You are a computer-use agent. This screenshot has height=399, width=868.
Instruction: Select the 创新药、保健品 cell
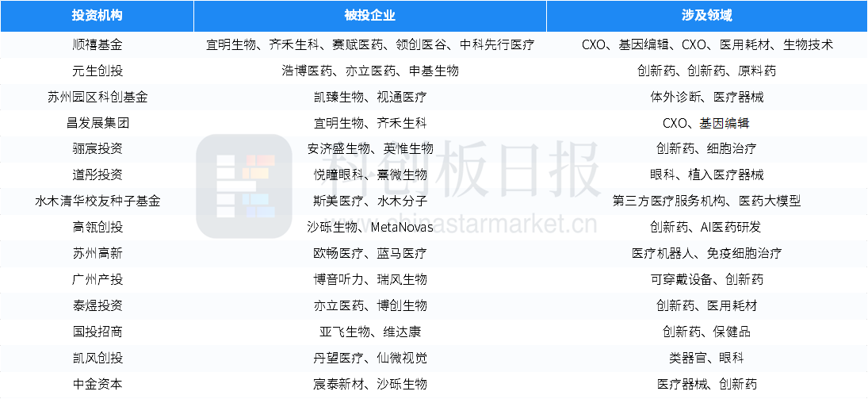point(707,332)
